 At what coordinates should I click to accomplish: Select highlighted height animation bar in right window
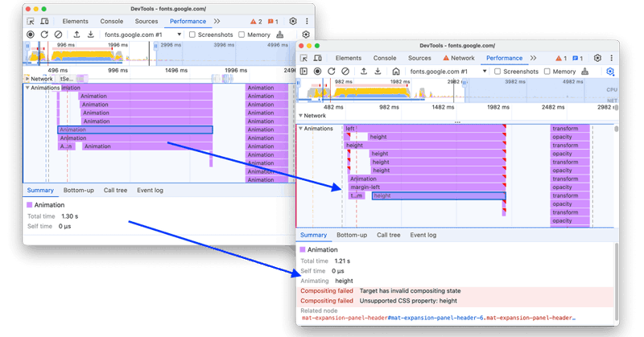click(439, 195)
